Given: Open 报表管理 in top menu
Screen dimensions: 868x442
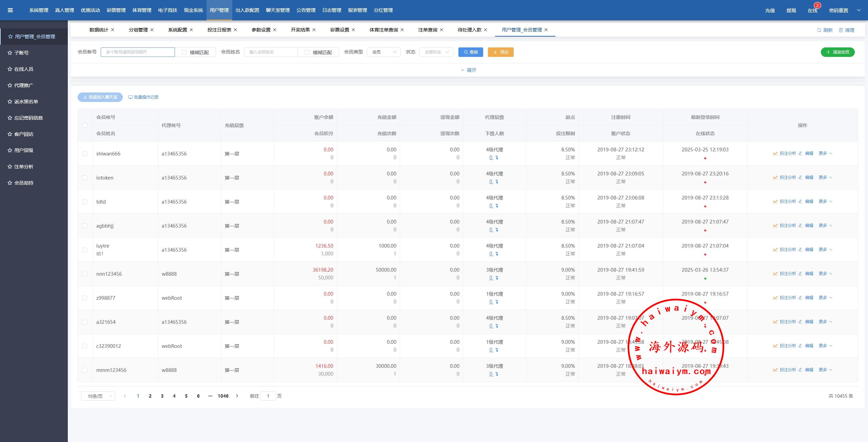Looking at the screenshot, I should tap(357, 10).
